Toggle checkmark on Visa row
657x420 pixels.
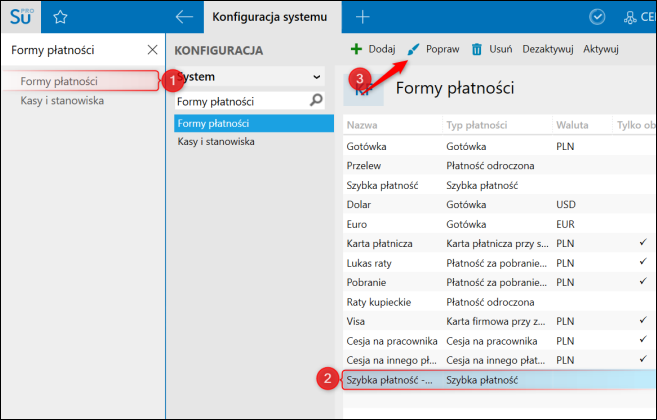pos(642,321)
